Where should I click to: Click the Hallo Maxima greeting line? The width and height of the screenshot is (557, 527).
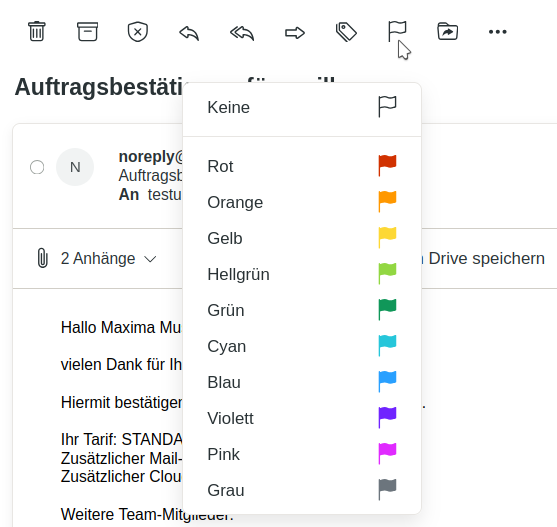tap(121, 327)
